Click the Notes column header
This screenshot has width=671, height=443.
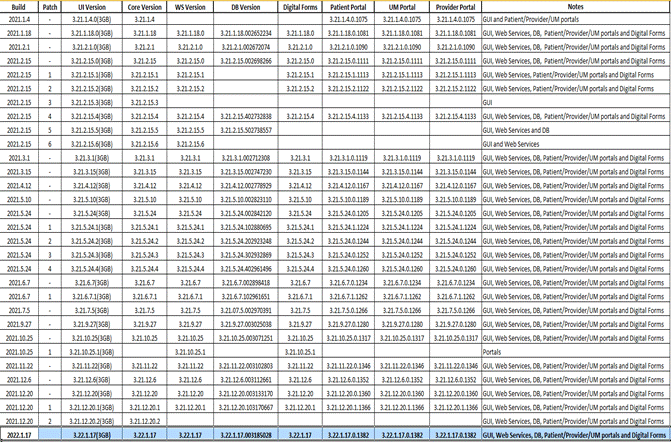coord(575,5)
